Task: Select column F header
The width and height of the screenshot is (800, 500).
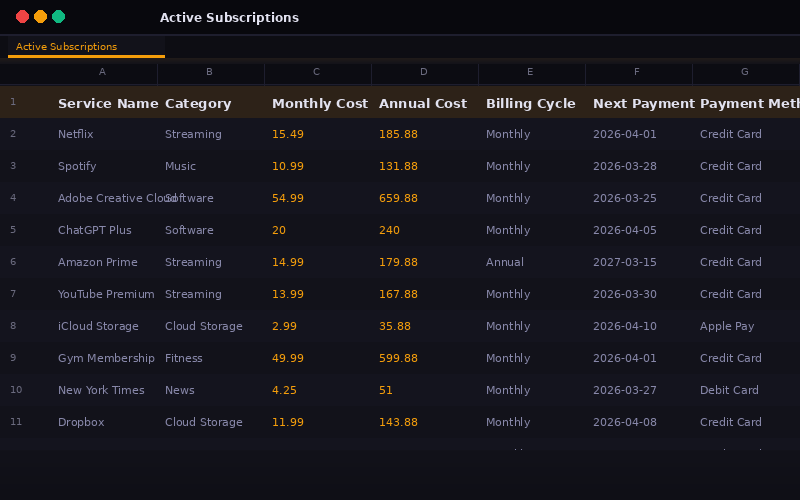Action: click(x=639, y=72)
